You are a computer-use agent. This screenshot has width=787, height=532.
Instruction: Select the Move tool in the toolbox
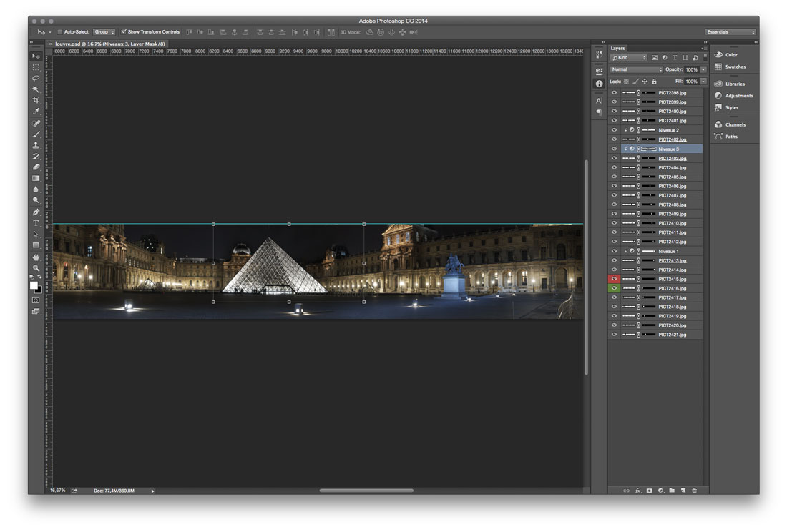click(x=36, y=56)
